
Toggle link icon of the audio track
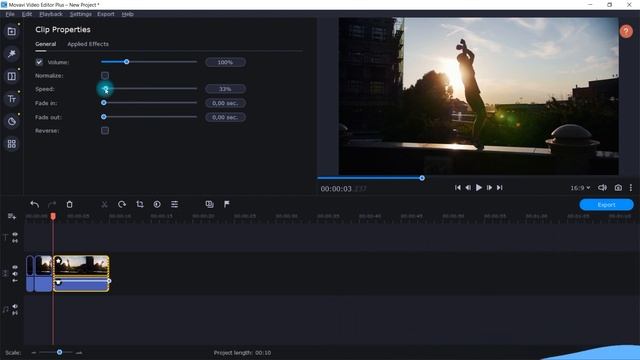click(15, 313)
